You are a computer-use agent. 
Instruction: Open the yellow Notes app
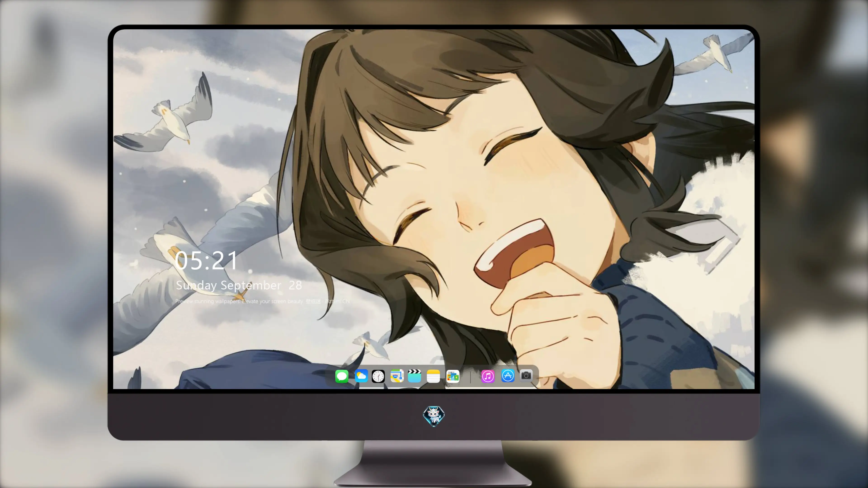(433, 376)
